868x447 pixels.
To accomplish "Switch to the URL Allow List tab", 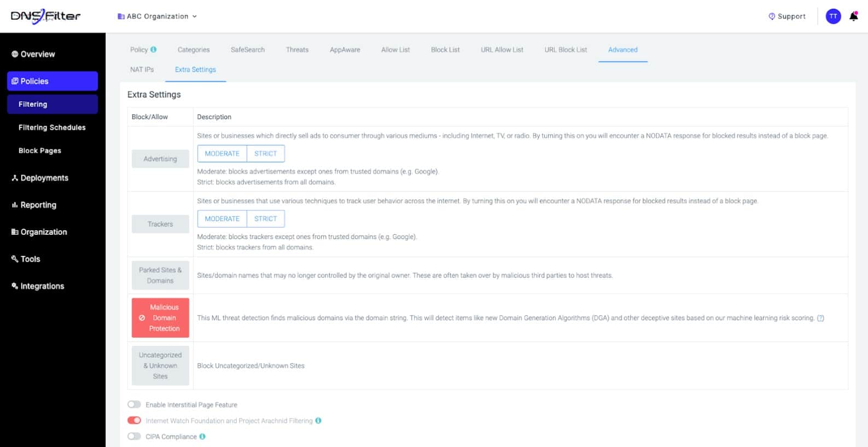I will 502,50.
